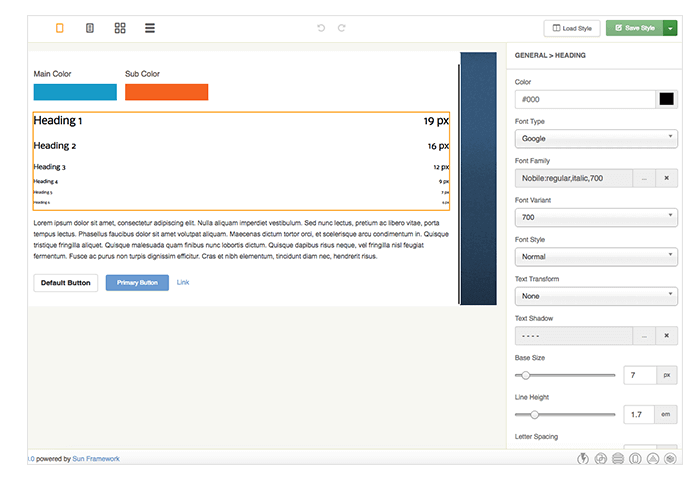Open the Text Transform dropdown
Viewport: 700px width, 477px height.
pos(596,296)
